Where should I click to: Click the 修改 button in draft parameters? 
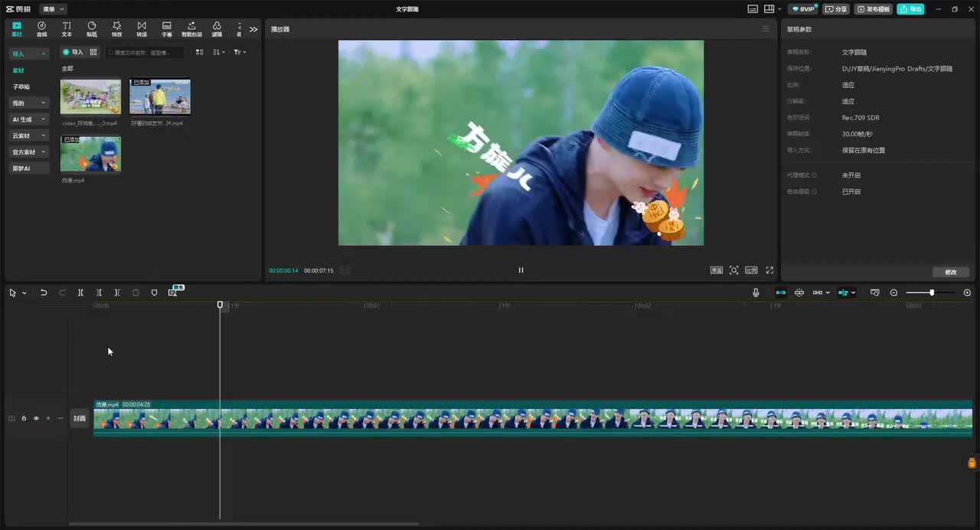(951, 272)
